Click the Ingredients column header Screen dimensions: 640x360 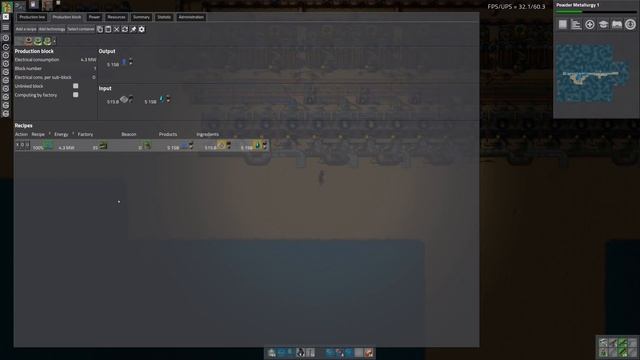(207, 134)
